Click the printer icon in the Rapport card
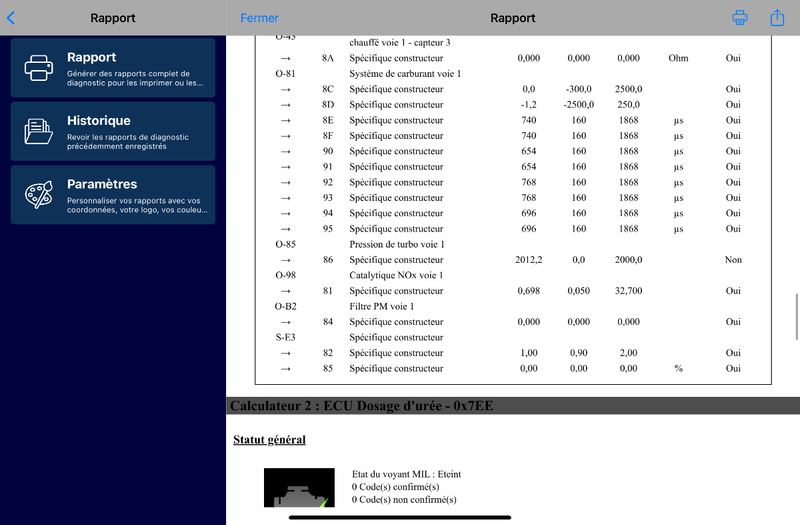Screen dimensions: 800x525 39,68
